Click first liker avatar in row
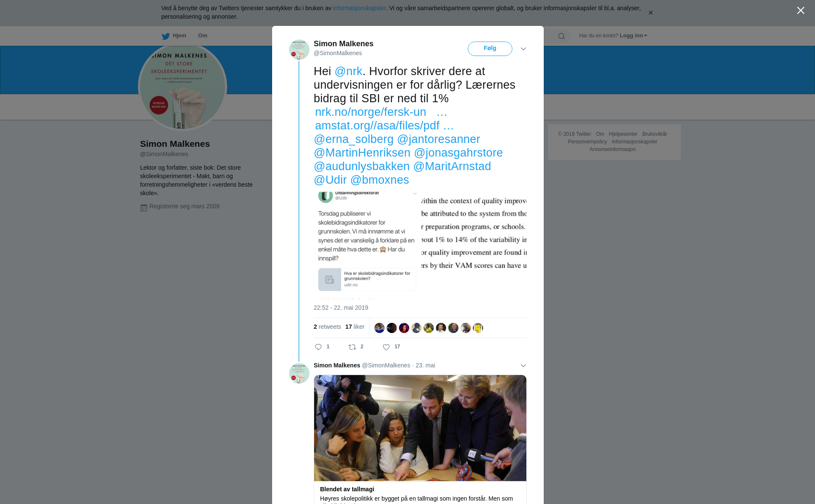Viewport: 815px width, 504px height. (x=379, y=328)
